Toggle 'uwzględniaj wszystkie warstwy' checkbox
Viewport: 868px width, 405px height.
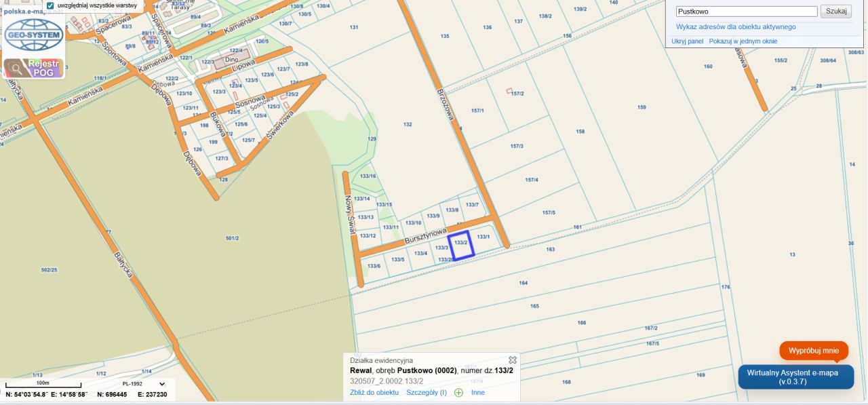pos(50,5)
